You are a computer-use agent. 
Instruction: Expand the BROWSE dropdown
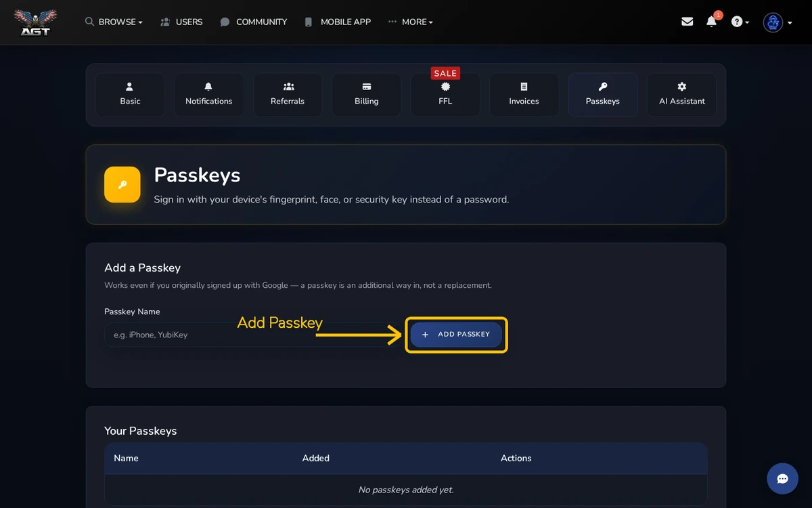click(x=114, y=22)
